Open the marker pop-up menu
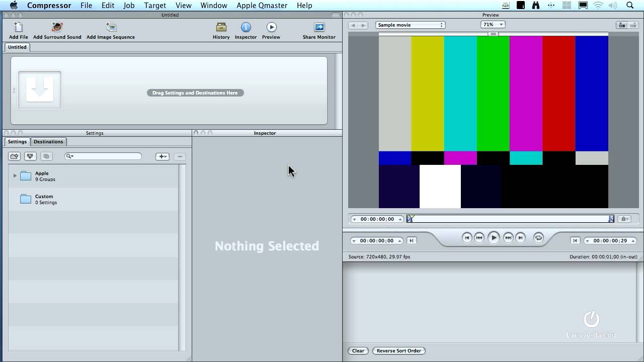Image resolution: width=644 pixels, height=362 pixels. (625, 219)
